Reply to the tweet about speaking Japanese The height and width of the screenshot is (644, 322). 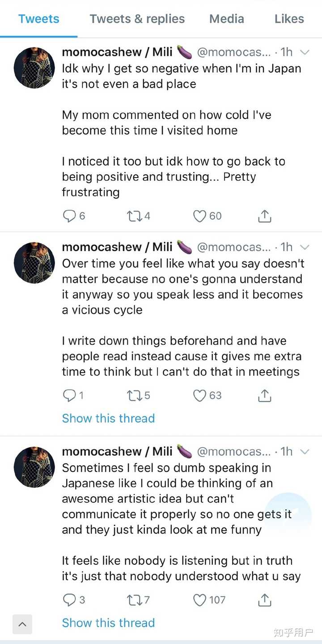tap(69, 600)
